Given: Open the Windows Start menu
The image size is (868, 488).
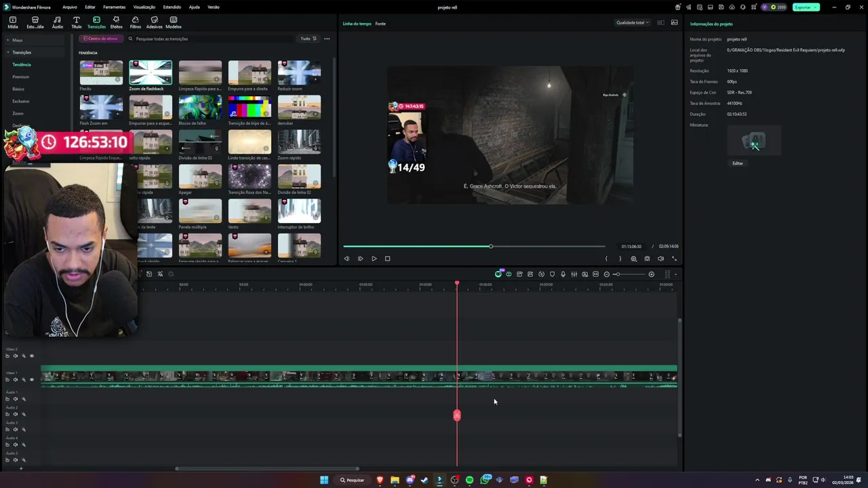Looking at the screenshot, I should coord(324,480).
